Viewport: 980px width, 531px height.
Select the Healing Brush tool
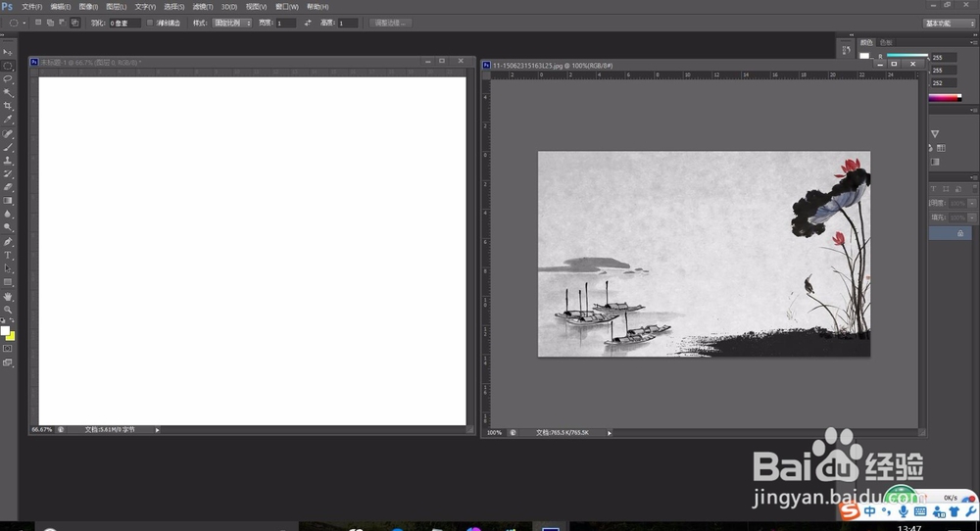[x=8, y=133]
